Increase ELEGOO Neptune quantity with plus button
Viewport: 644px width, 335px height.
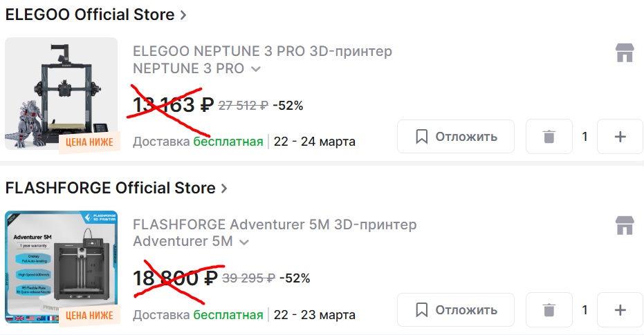[x=620, y=137]
